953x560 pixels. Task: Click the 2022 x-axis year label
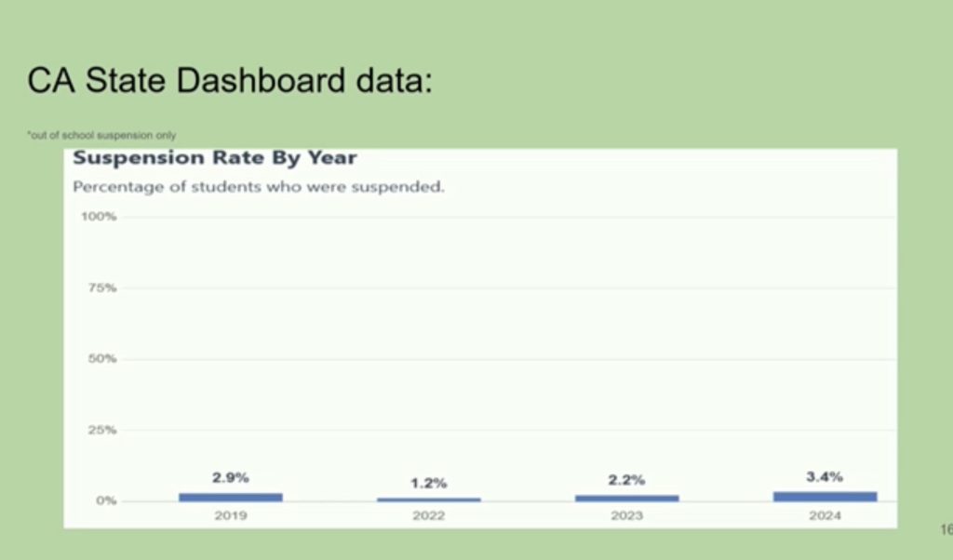tap(429, 515)
